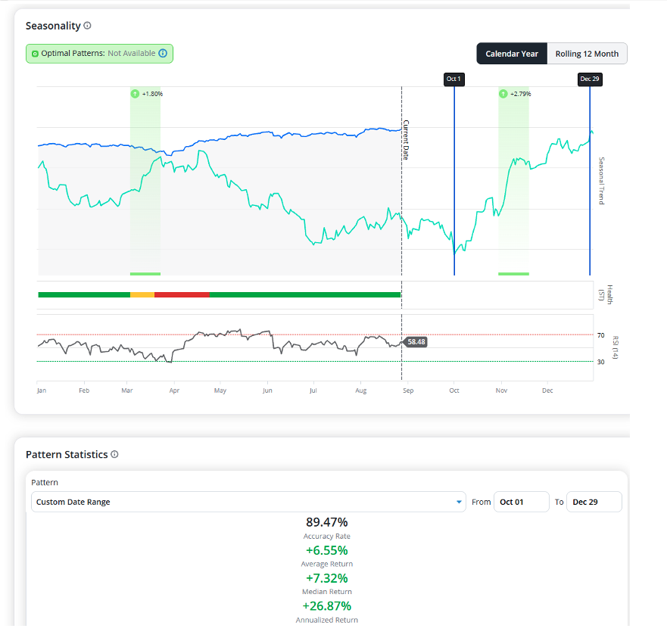
Task: Click green up-arrow icon beside +1.80%
Action: click(135, 94)
